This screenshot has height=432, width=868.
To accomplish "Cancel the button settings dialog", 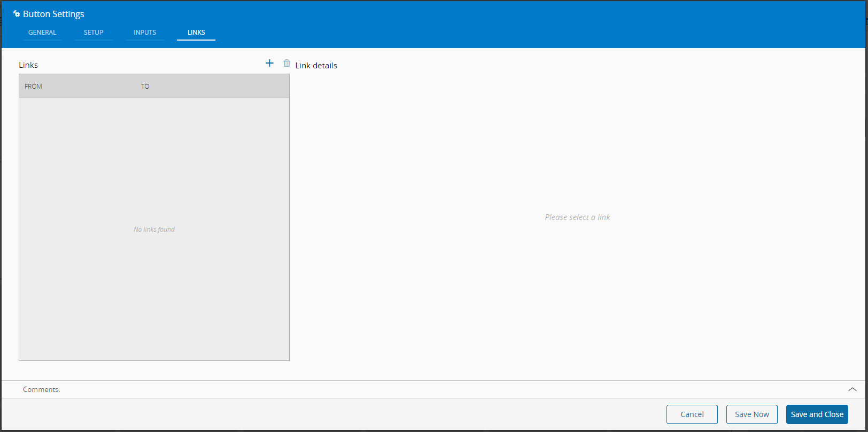I will point(692,414).
